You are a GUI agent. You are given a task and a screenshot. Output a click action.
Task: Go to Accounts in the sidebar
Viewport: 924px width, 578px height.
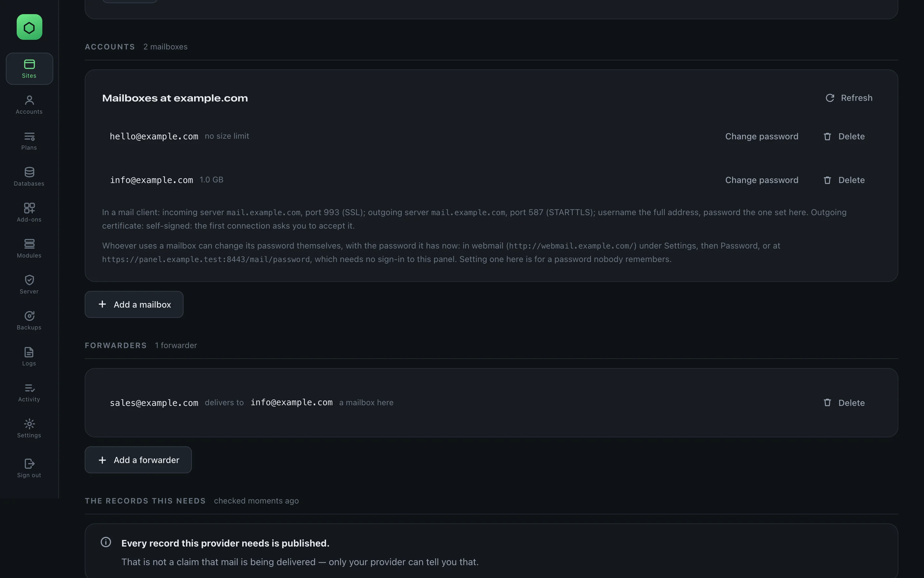30,105
